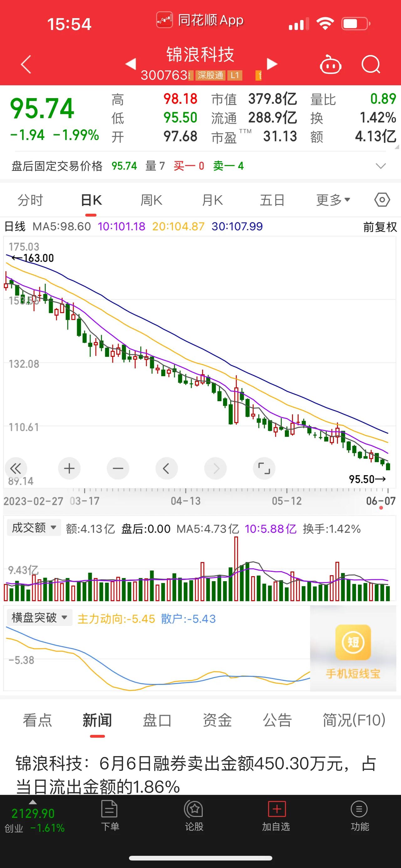Image resolution: width=401 pixels, height=868 pixels.
Task: Tap the L1 level badge
Action: [x=235, y=75]
